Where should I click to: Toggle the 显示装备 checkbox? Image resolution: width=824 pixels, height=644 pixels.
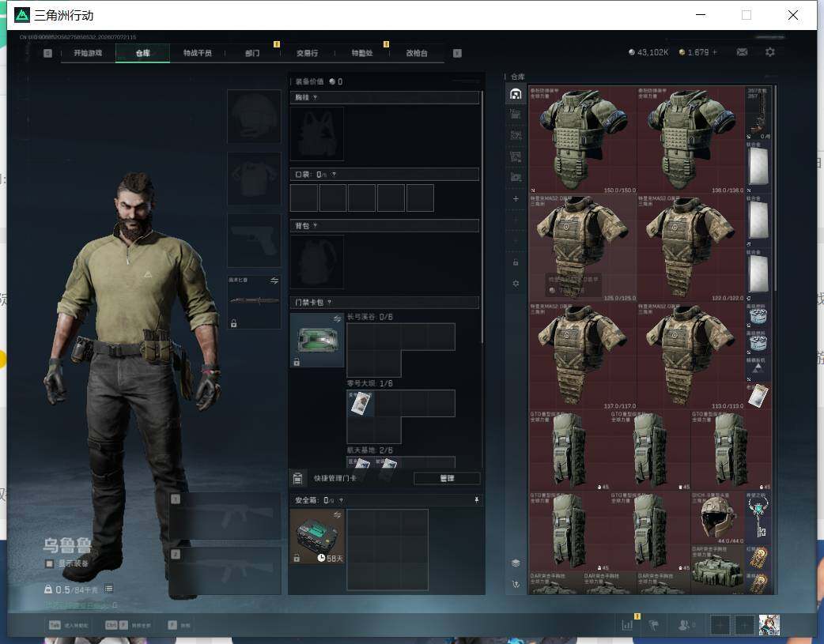tap(49, 563)
